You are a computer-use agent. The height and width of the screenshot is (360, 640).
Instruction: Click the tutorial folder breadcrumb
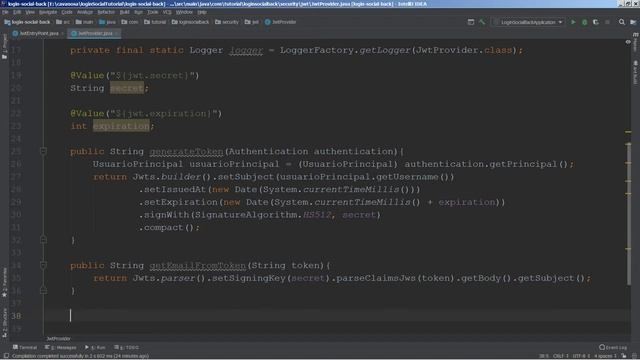tap(155, 22)
